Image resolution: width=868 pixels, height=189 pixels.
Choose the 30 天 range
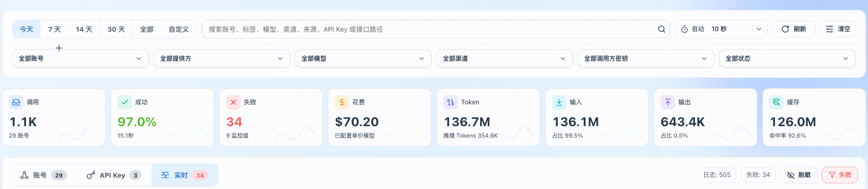point(116,30)
